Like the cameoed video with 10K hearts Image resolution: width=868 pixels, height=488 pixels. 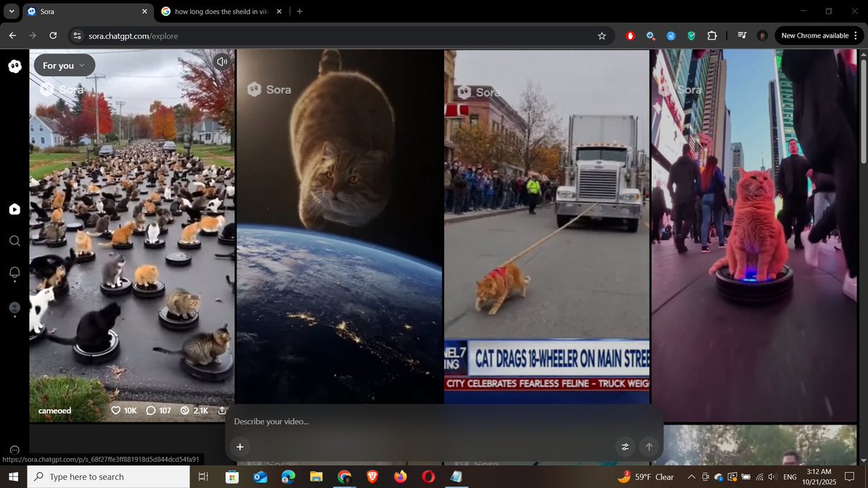124,411
